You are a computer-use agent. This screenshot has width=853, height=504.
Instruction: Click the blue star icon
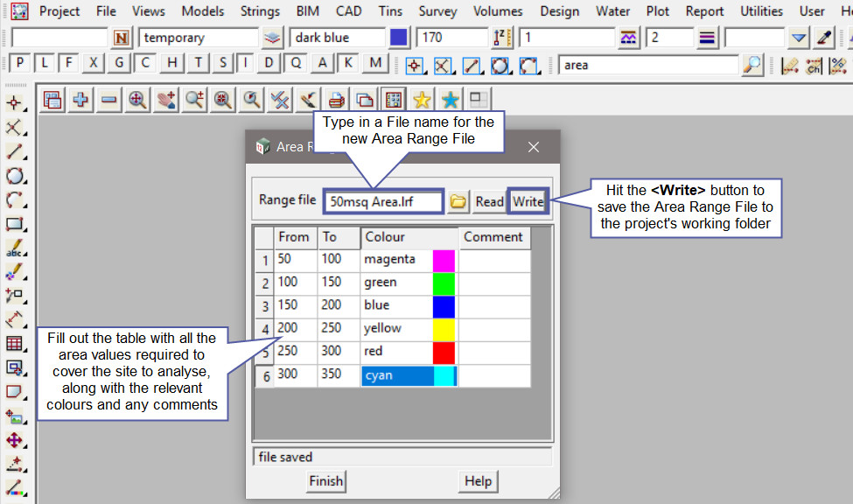point(450,100)
